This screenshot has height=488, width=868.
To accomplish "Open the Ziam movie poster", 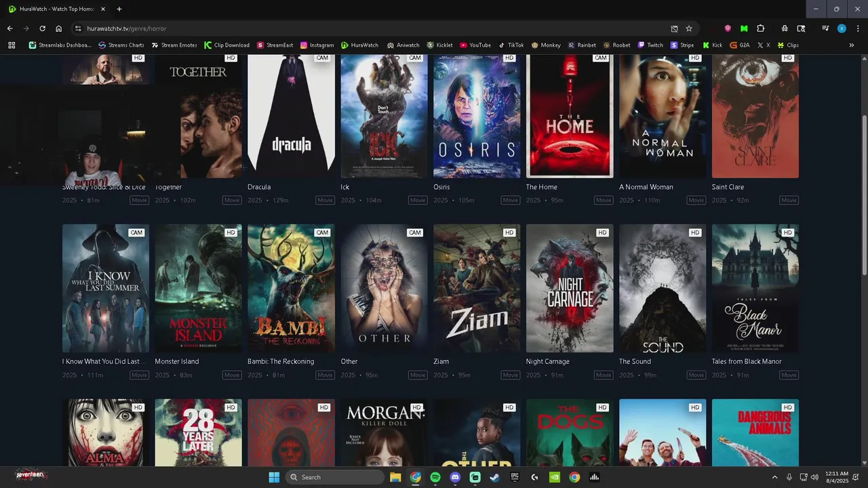I will 477,288.
